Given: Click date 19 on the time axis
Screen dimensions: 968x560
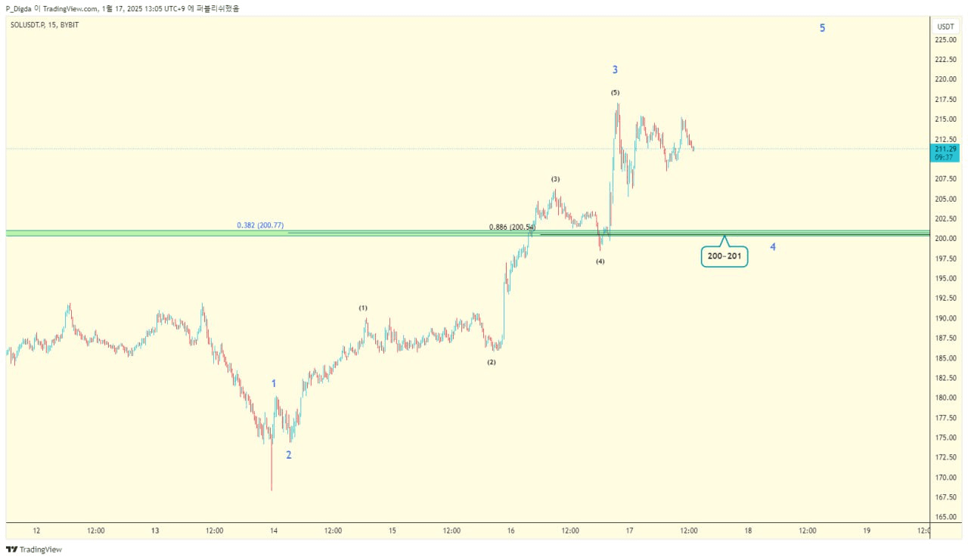Looking at the screenshot, I should 867,531.
